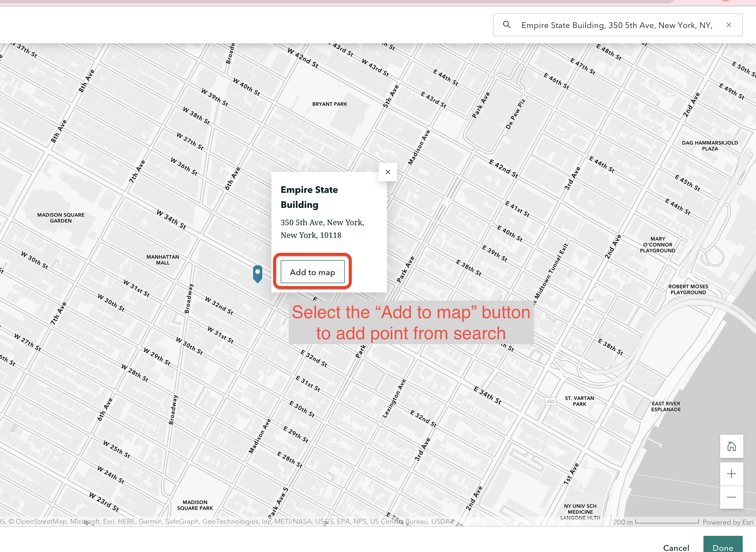Click inside the address search field

(x=617, y=25)
